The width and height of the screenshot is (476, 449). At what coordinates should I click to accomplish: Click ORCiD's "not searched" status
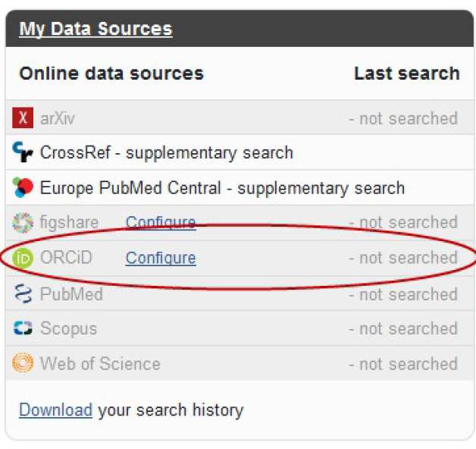(403, 258)
